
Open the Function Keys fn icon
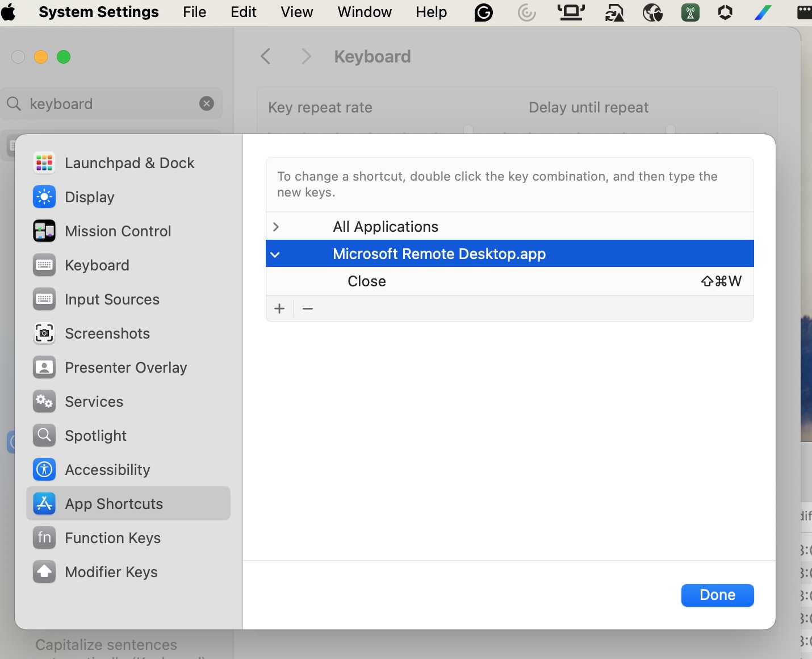pos(44,538)
